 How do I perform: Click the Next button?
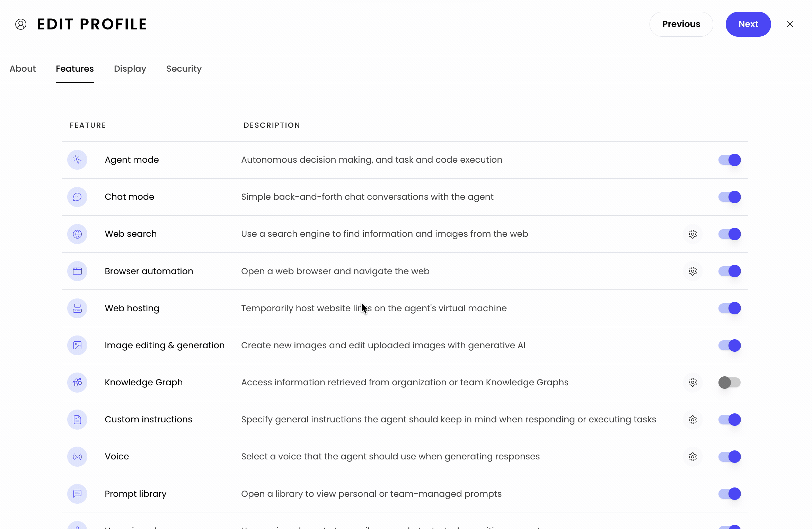point(748,24)
